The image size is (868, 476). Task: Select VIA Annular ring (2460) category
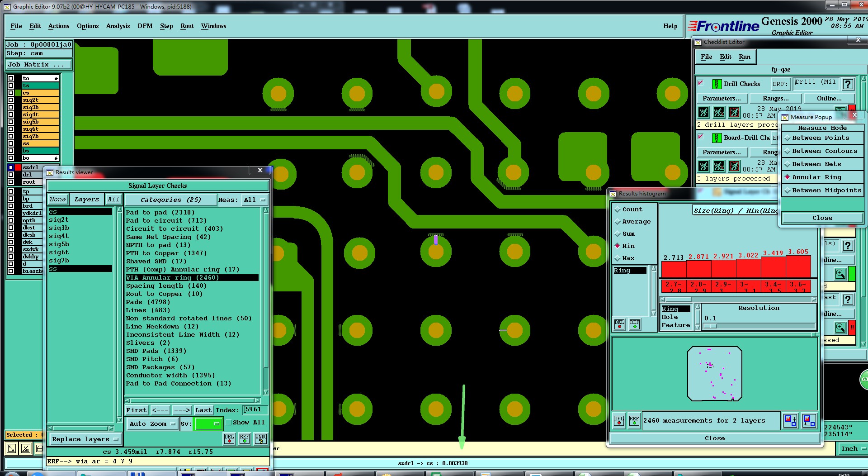[192, 278]
